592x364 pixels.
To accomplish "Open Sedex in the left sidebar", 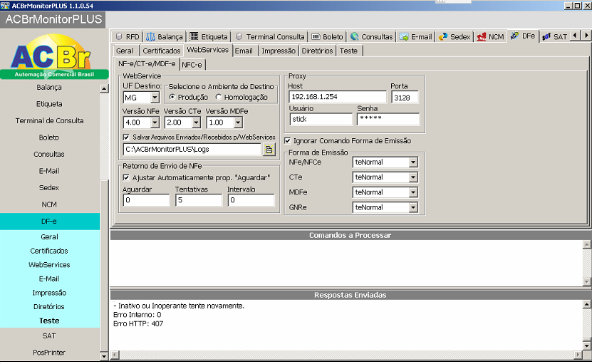I will (49, 187).
